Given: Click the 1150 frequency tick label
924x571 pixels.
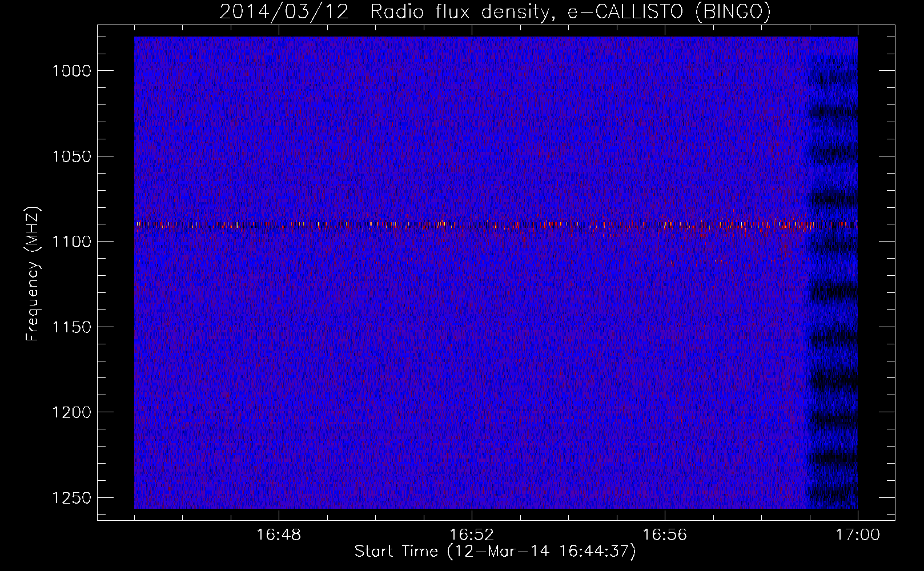Looking at the screenshot, I should [71, 327].
